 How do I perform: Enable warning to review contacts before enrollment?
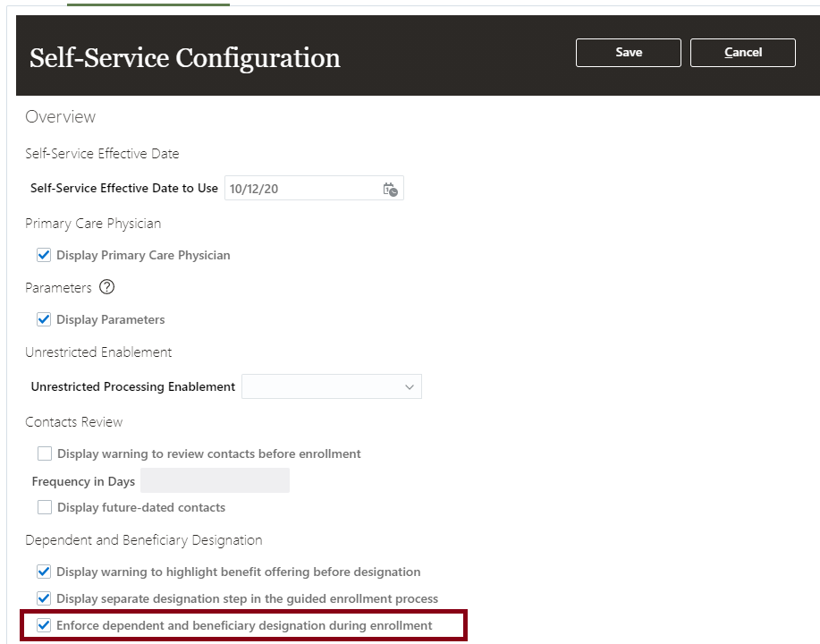(45, 453)
